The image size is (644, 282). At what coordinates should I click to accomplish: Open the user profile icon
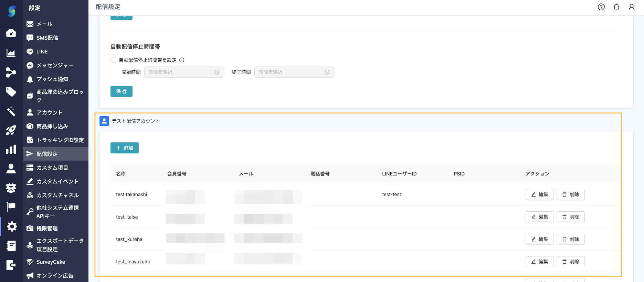(631, 7)
